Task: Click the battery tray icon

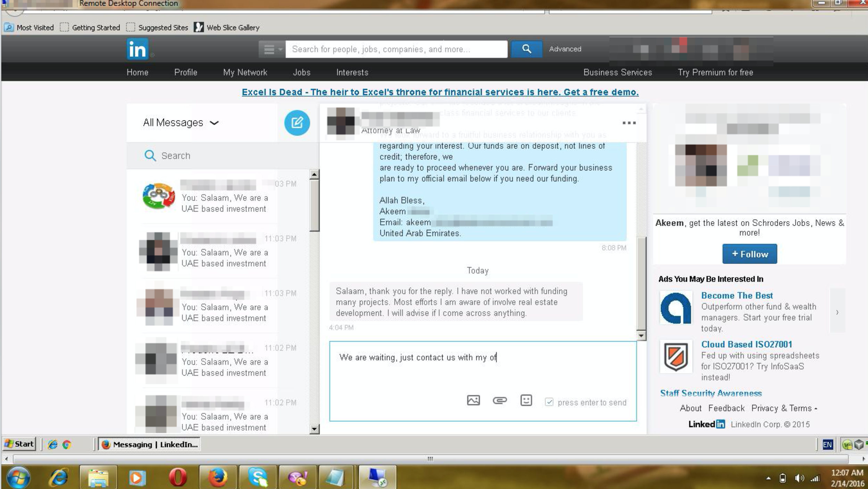Action: (x=783, y=478)
